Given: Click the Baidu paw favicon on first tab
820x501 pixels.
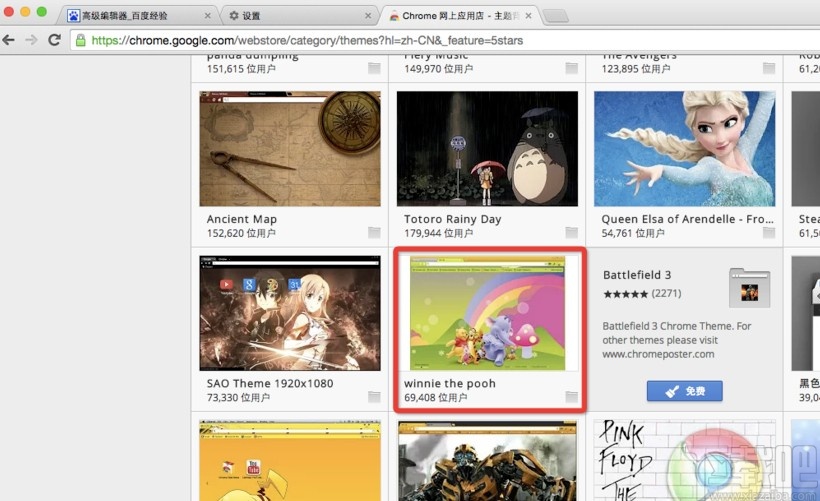Looking at the screenshot, I should (73, 16).
